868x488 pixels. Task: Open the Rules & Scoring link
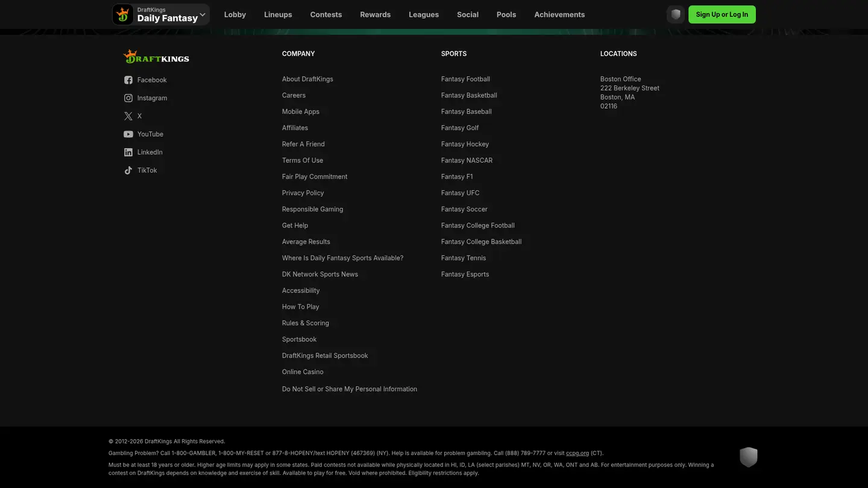tap(306, 323)
